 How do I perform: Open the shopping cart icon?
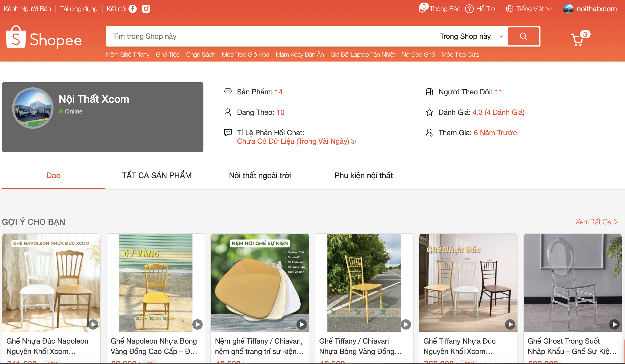point(577,40)
